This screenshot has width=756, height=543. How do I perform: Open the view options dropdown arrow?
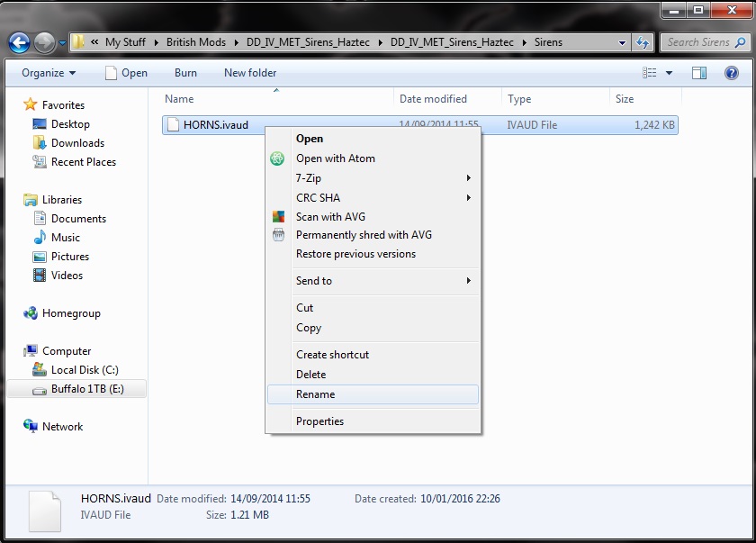coord(669,73)
